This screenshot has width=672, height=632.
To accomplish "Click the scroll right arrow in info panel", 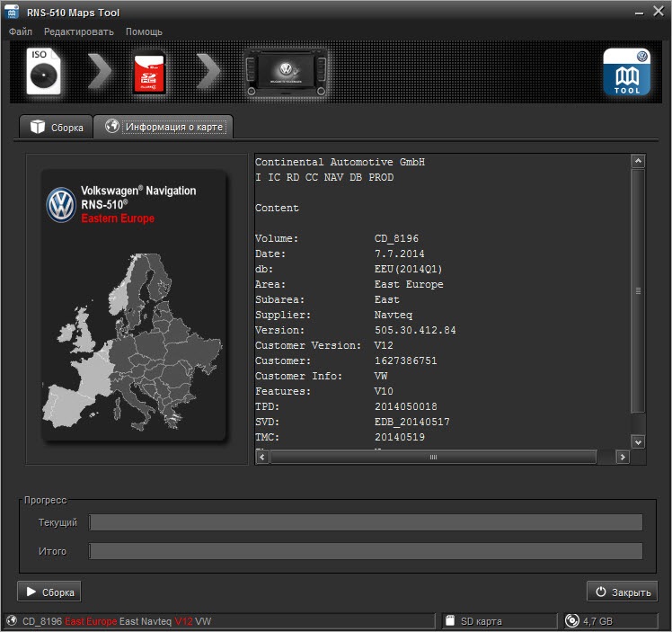I will tap(623, 458).
